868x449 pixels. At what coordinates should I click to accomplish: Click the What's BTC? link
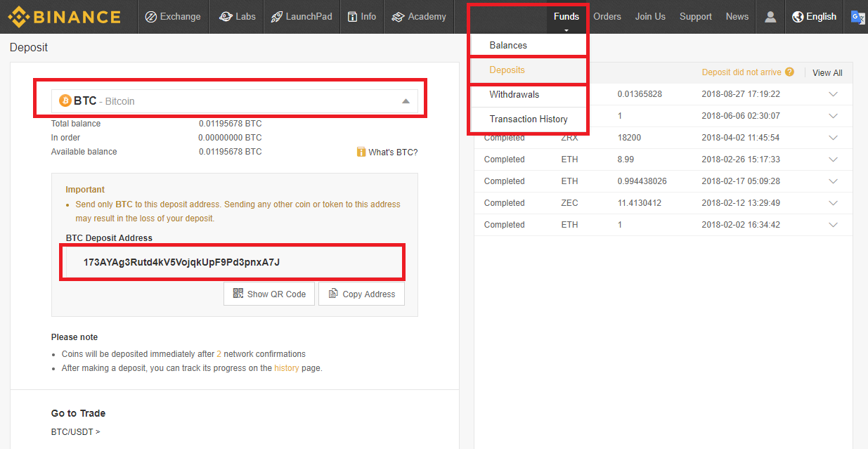[x=387, y=152]
